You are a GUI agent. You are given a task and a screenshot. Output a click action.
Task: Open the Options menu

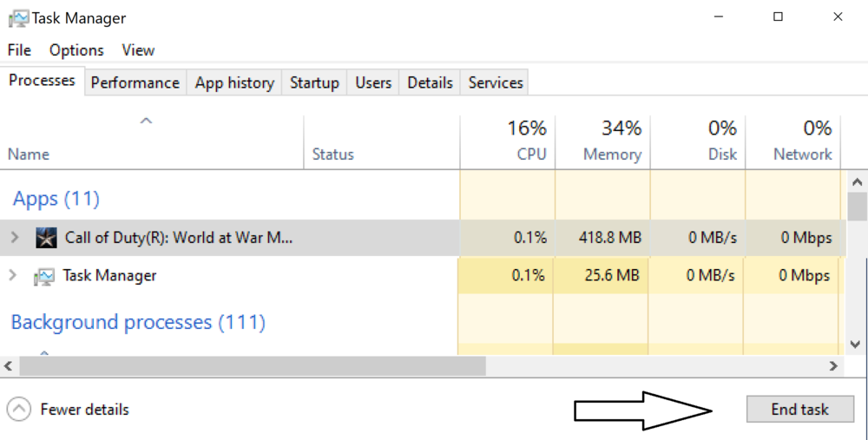pos(76,50)
